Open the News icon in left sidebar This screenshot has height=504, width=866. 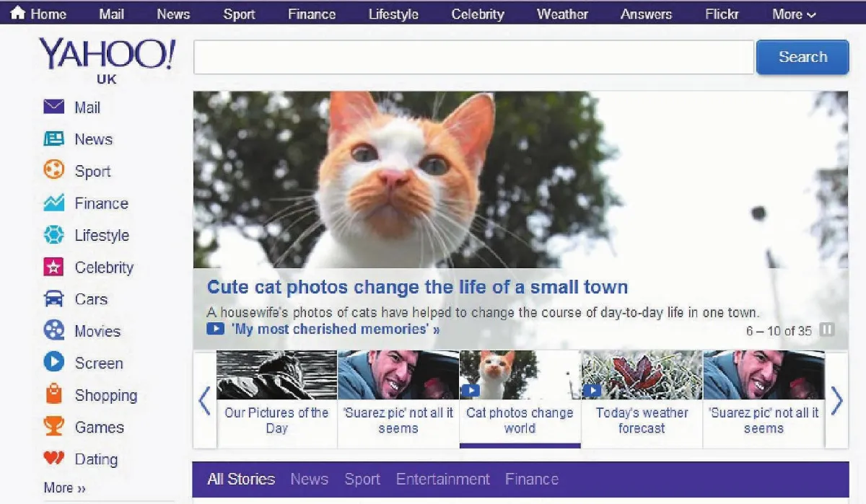(x=54, y=139)
